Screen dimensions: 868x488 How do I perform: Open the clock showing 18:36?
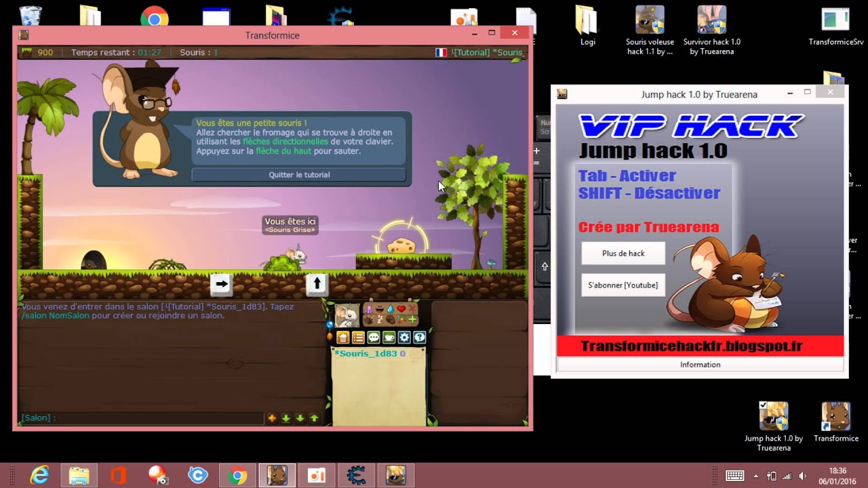click(x=838, y=476)
